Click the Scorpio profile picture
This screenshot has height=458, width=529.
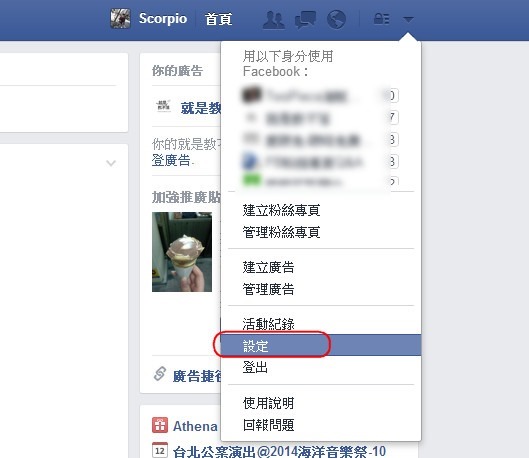[120, 19]
